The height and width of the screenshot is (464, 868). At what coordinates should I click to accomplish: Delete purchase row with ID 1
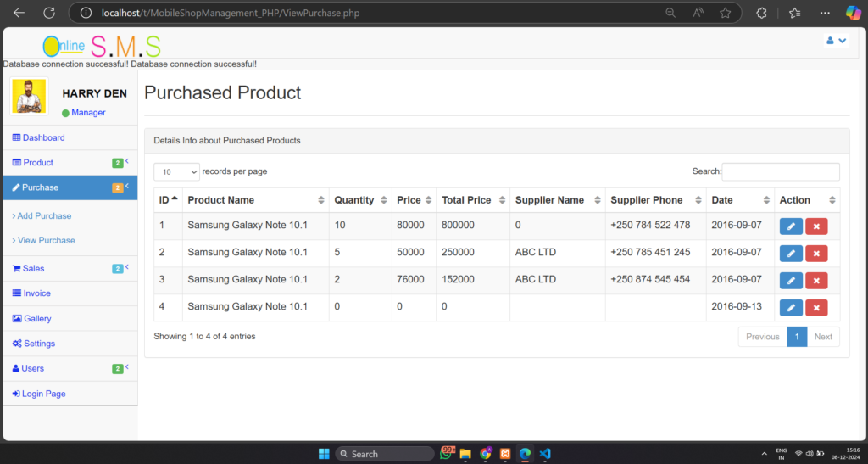pyautogui.click(x=816, y=226)
